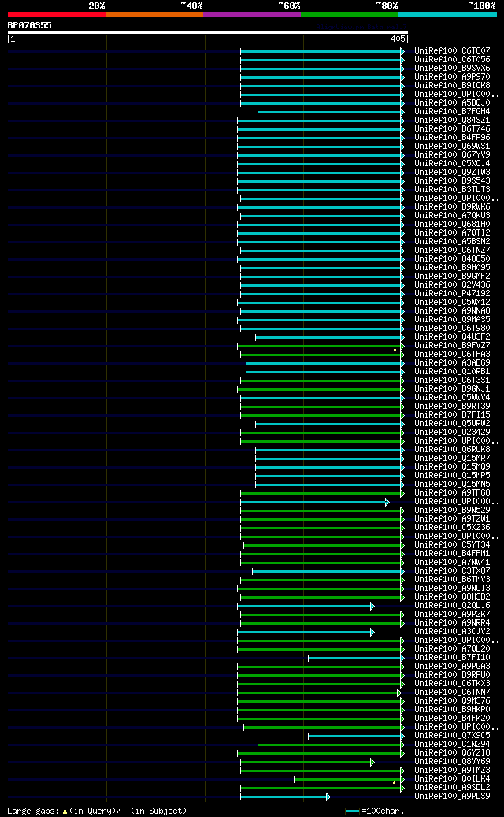Click the orange ~40% identity legend segment
This screenshot has height=817, width=504.
tap(154, 14)
